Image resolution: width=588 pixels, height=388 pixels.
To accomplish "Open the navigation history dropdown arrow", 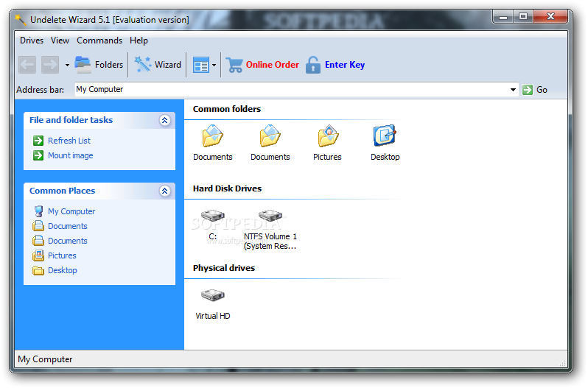I will (67, 66).
